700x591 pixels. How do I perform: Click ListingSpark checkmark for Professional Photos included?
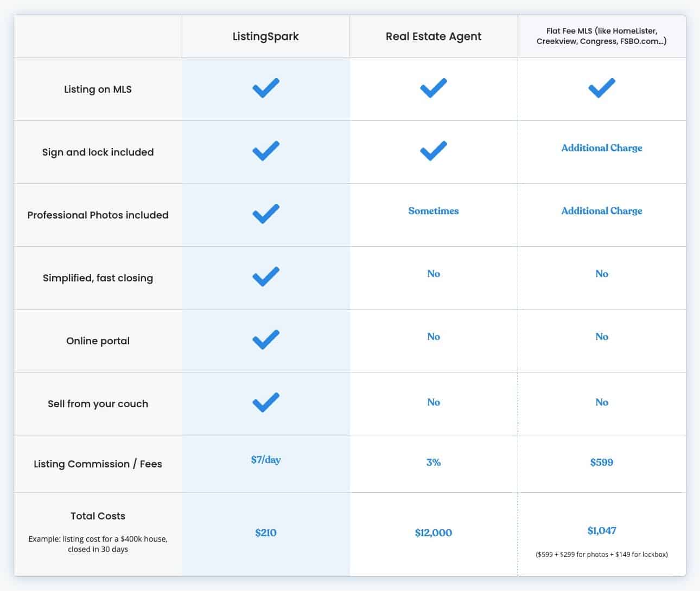pyautogui.click(x=266, y=214)
